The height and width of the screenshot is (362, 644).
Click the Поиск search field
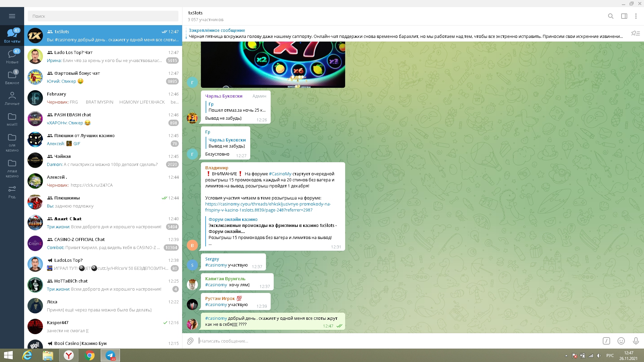point(103,16)
